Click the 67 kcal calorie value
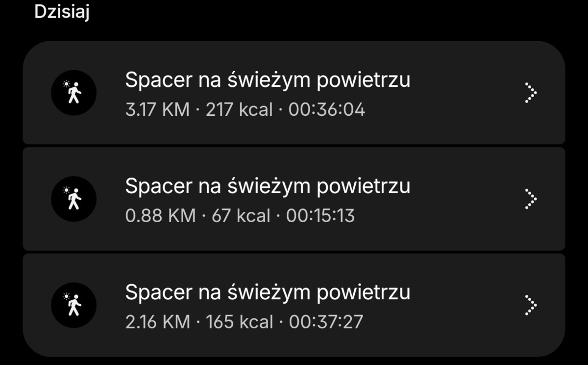 241,216
